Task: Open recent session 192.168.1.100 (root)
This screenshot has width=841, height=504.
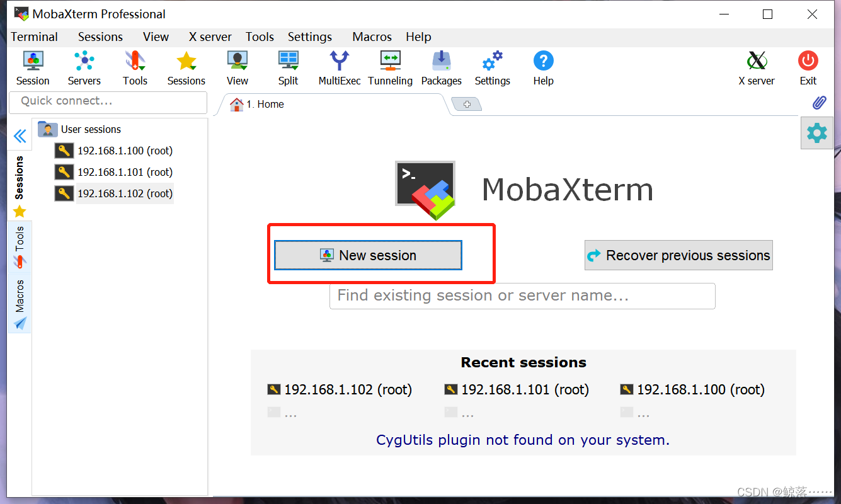Action: (x=701, y=389)
